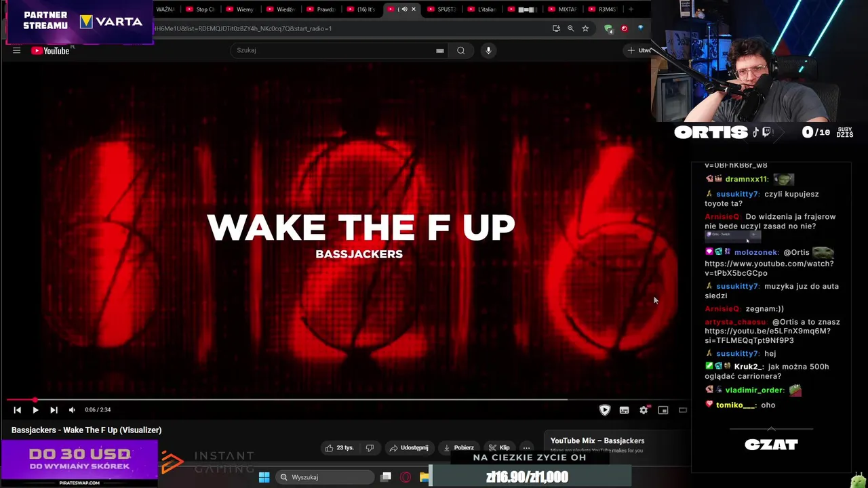The image size is (868, 488).
Task: Toggle theater mode in the player
Action: tap(683, 410)
